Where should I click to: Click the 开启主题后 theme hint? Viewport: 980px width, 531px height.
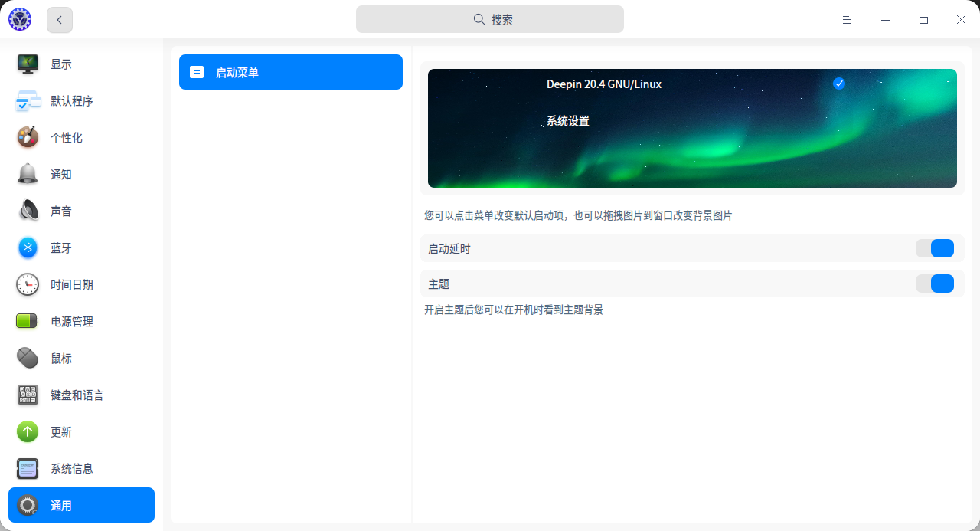coord(514,310)
